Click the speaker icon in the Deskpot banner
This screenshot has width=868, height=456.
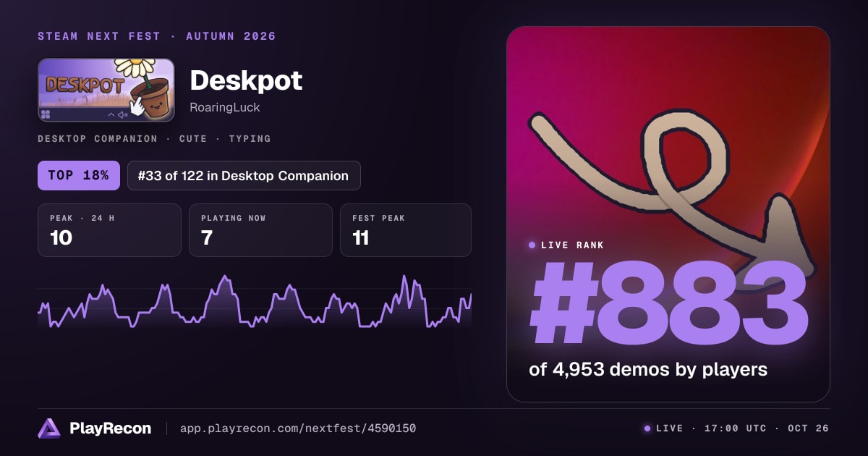122,114
